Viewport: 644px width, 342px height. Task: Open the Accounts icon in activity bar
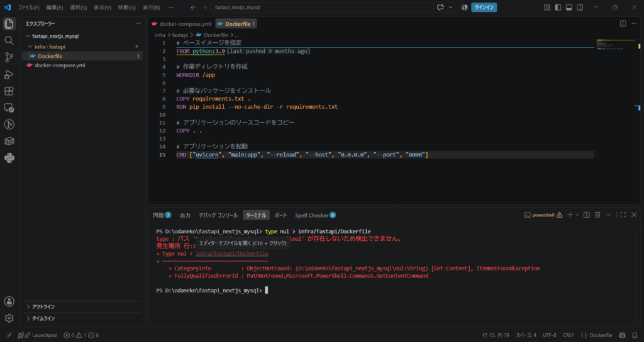(9, 301)
